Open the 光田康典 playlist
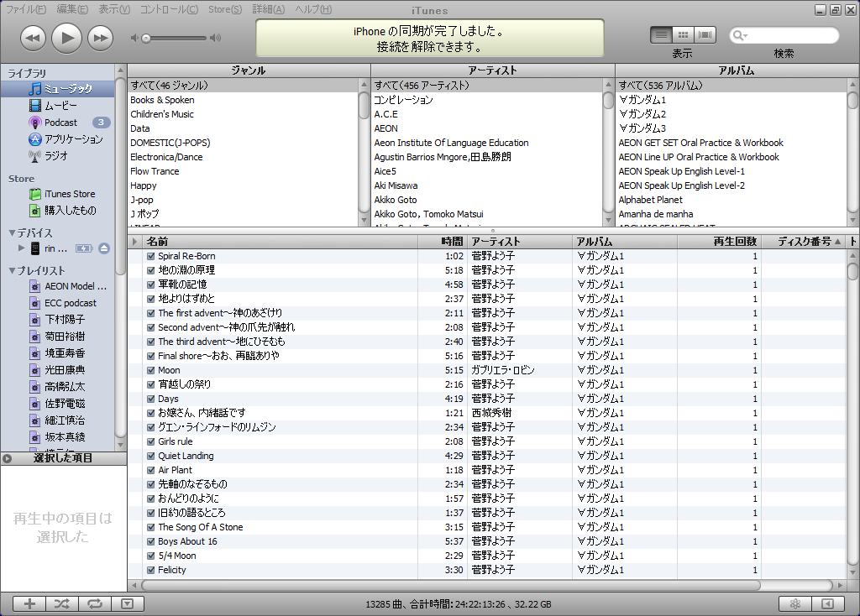860x616 pixels. [58, 370]
